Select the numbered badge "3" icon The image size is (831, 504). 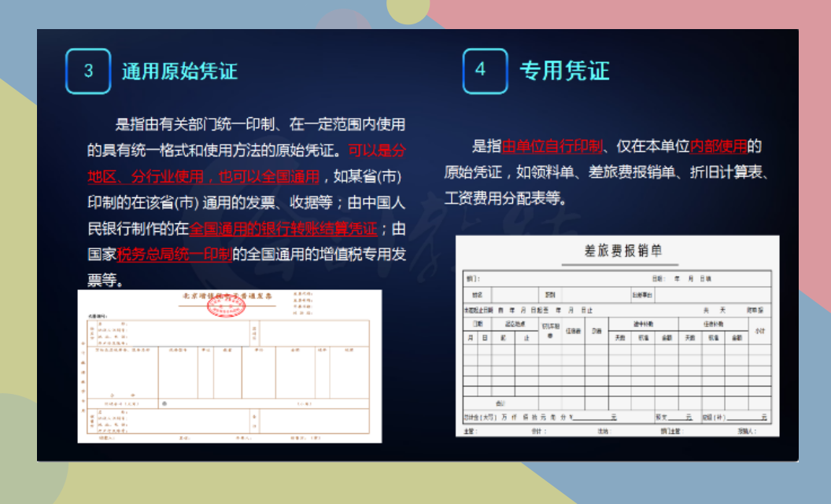pyautogui.click(x=88, y=71)
